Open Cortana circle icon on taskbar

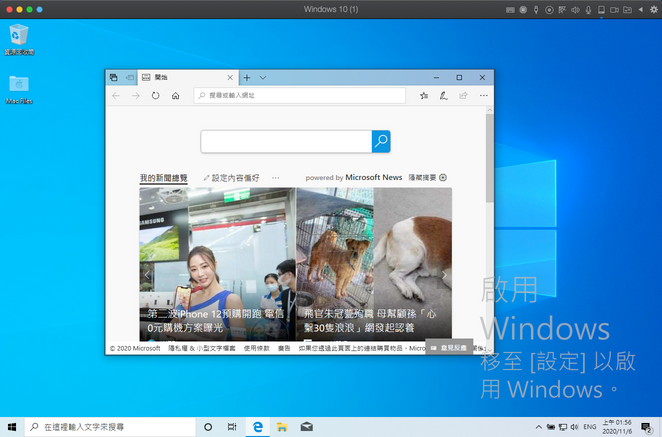(x=208, y=427)
